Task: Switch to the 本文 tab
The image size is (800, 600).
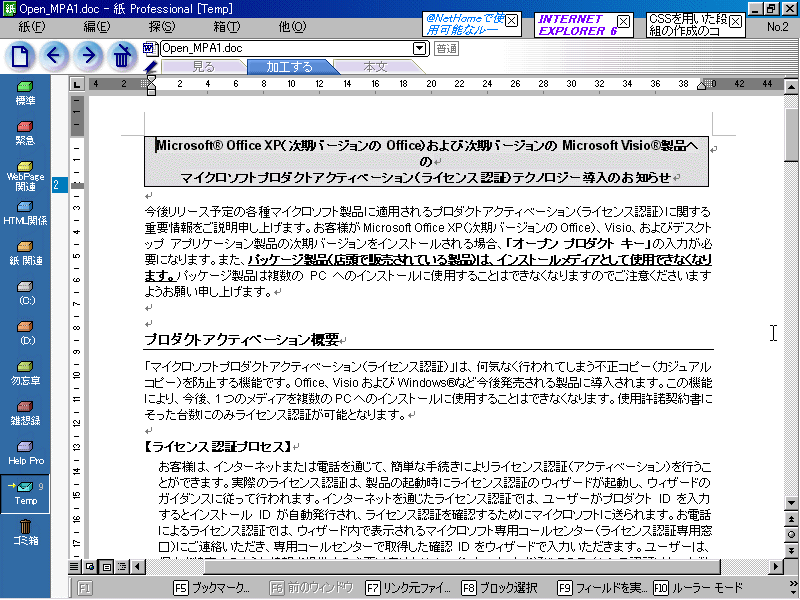Action: pyautogui.click(x=375, y=67)
